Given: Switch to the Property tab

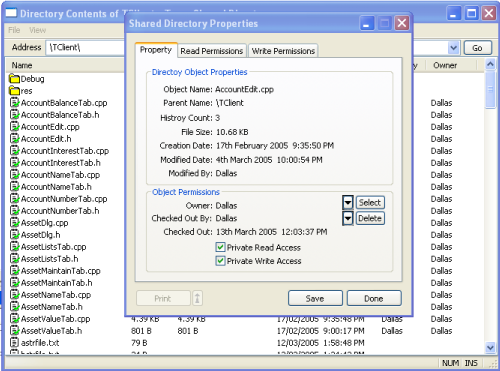Looking at the screenshot, I should click(x=156, y=50).
